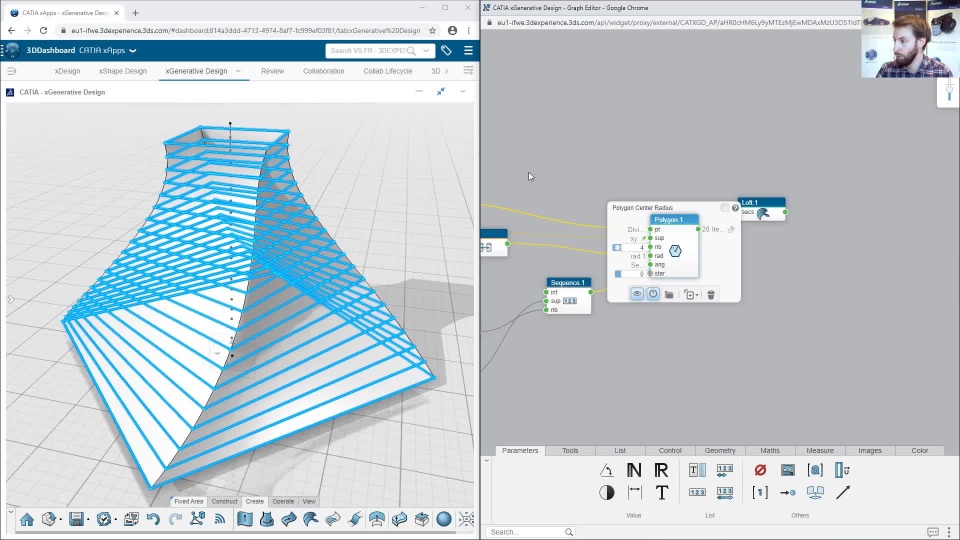Select the Construct action bar tab

[224, 501]
